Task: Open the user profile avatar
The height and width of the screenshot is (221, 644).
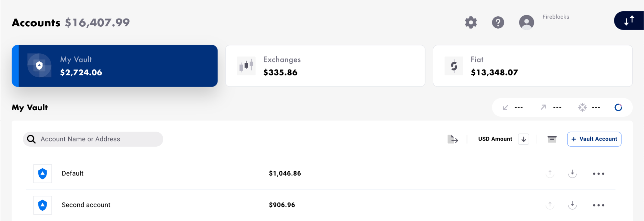Action: pyautogui.click(x=526, y=23)
